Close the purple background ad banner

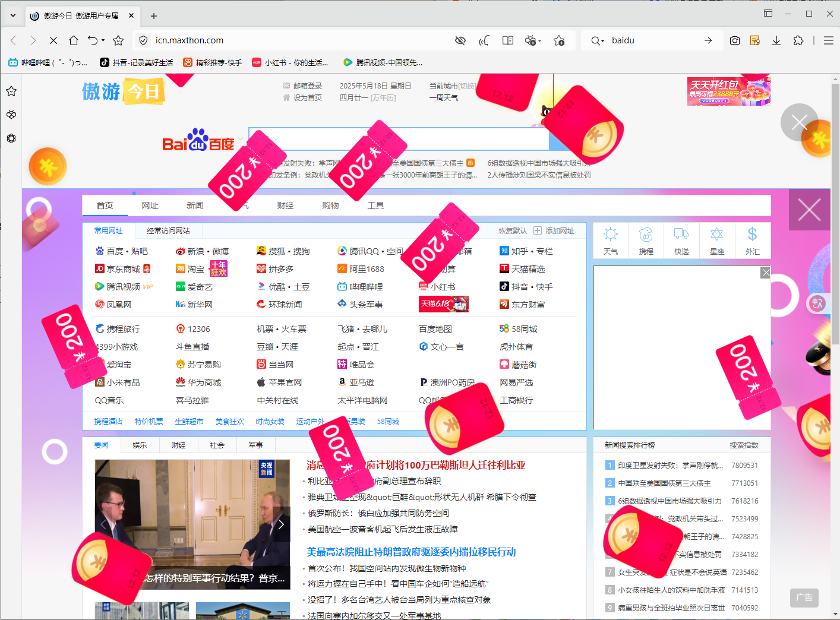pos(809,210)
